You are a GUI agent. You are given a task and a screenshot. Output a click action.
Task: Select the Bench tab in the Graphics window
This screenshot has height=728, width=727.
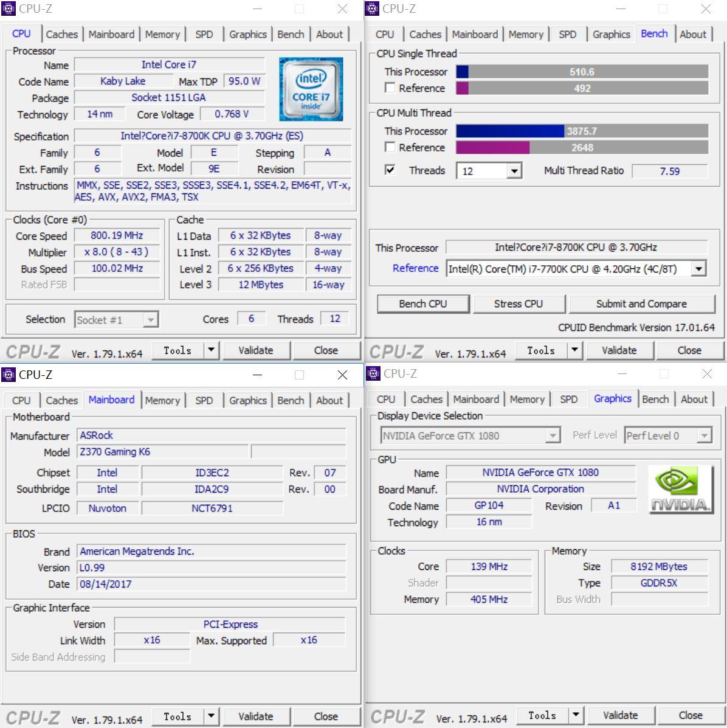(x=655, y=400)
